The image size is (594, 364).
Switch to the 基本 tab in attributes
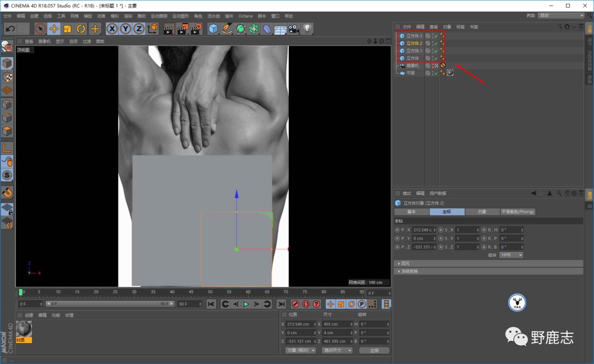pyautogui.click(x=411, y=212)
